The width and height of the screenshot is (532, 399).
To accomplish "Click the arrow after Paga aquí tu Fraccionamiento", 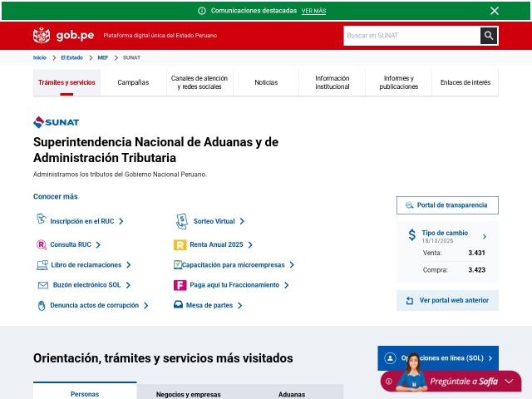I will pos(287,285).
